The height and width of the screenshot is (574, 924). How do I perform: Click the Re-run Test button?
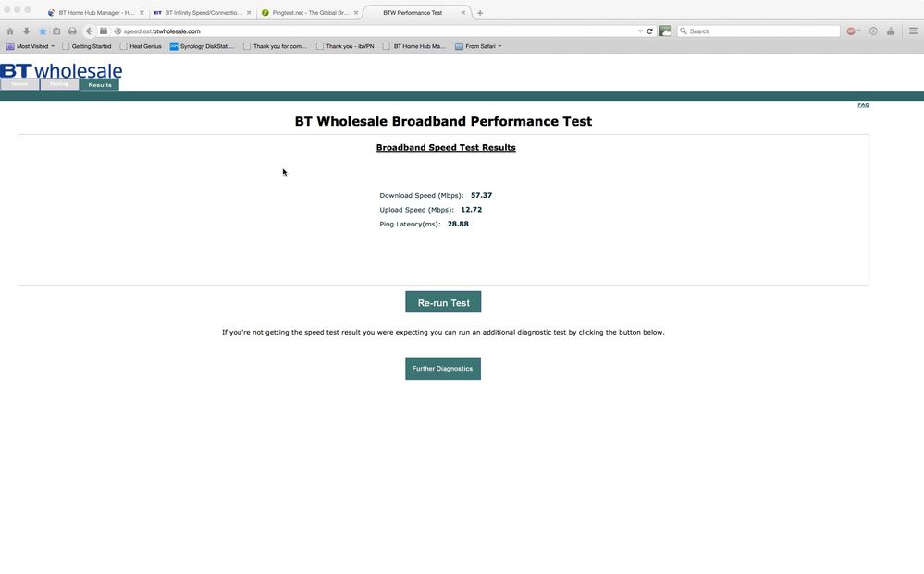(x=443, y=302)
